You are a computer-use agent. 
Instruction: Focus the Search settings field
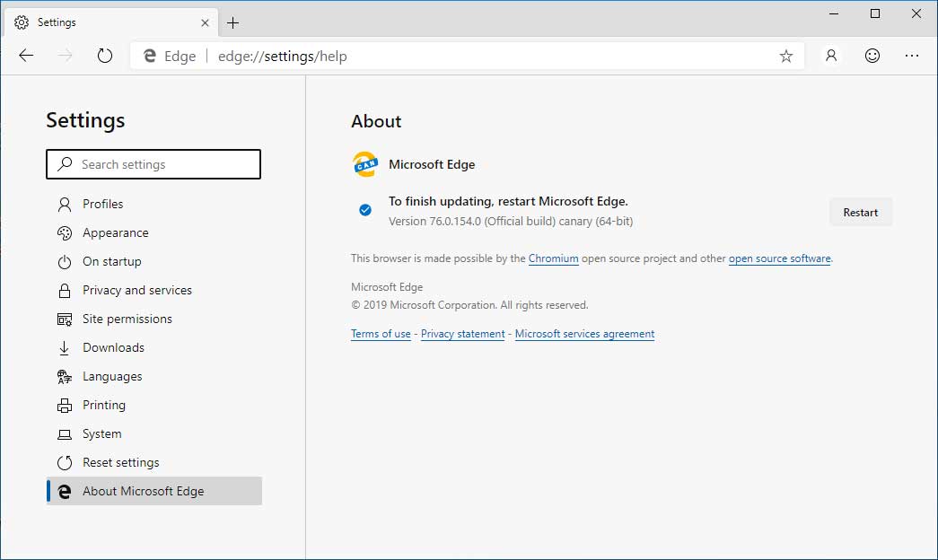pyautogui.click(x=153, y=164)
